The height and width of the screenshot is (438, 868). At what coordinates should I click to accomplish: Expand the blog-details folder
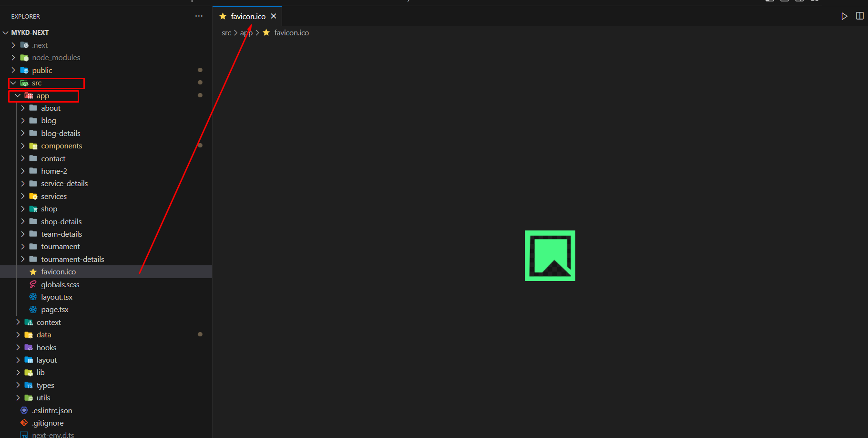coord(23,133)
